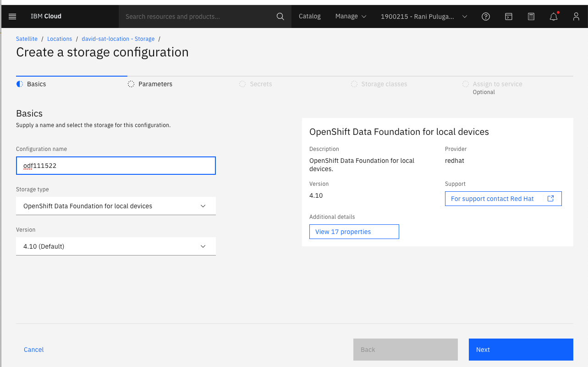The width and height of the screenshot is (588, 367).
Task: Click the Cancel link
Action: (x=34, y=350)
